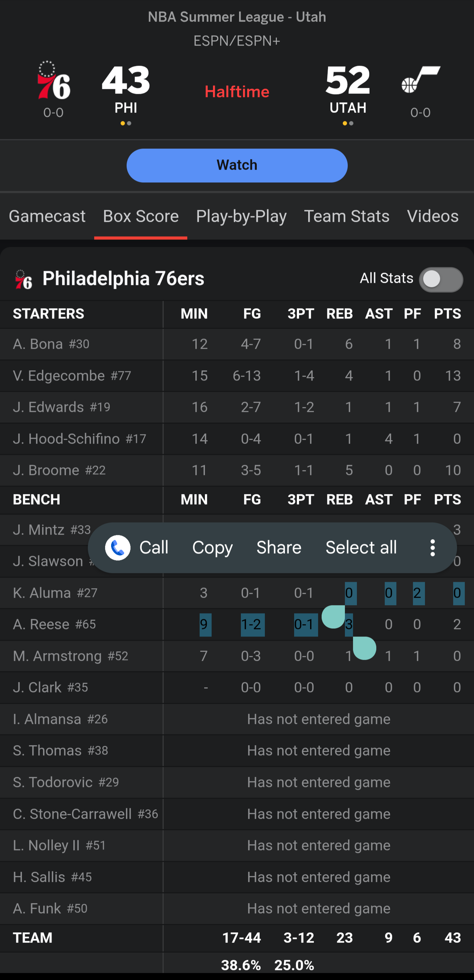
Task: Tap Select all in the popup
Action: [361, 548]
